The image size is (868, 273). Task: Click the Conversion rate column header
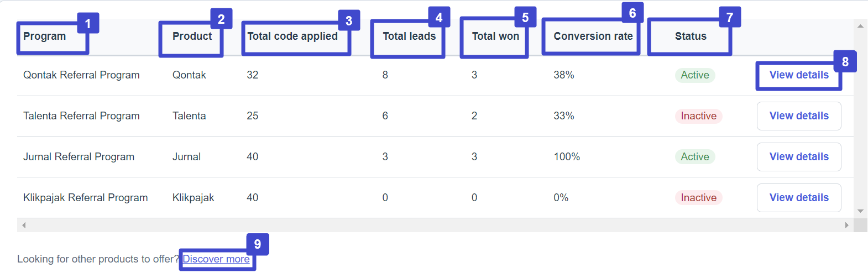(x=593, y=36)
